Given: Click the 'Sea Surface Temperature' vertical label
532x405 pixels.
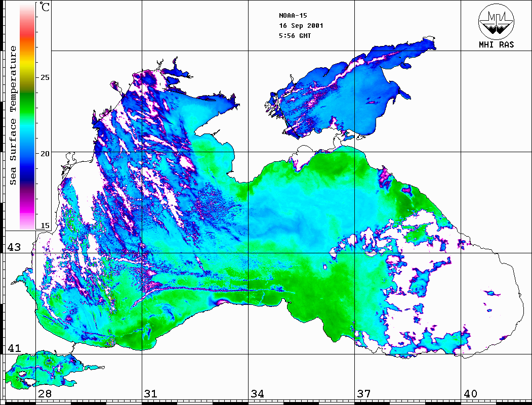Looking at the screenshot, I should coord(13,115).
